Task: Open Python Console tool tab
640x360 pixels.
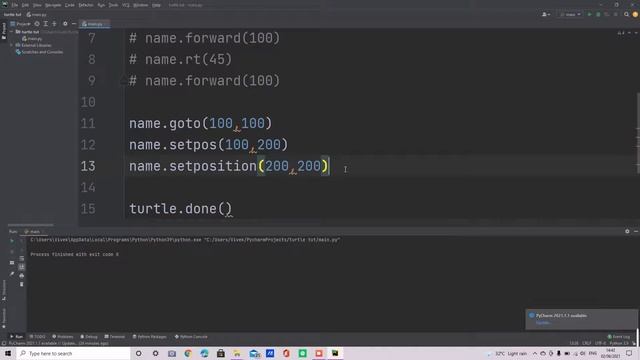Action: [191, 337]
